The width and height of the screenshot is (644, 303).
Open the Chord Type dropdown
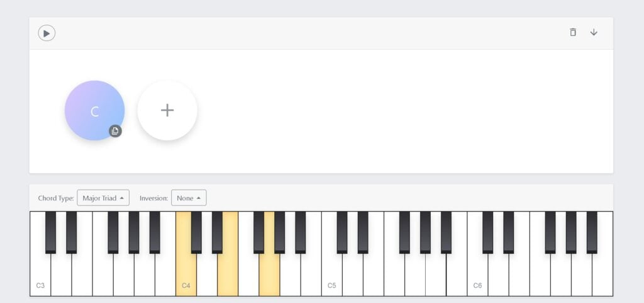click(103, 198)
